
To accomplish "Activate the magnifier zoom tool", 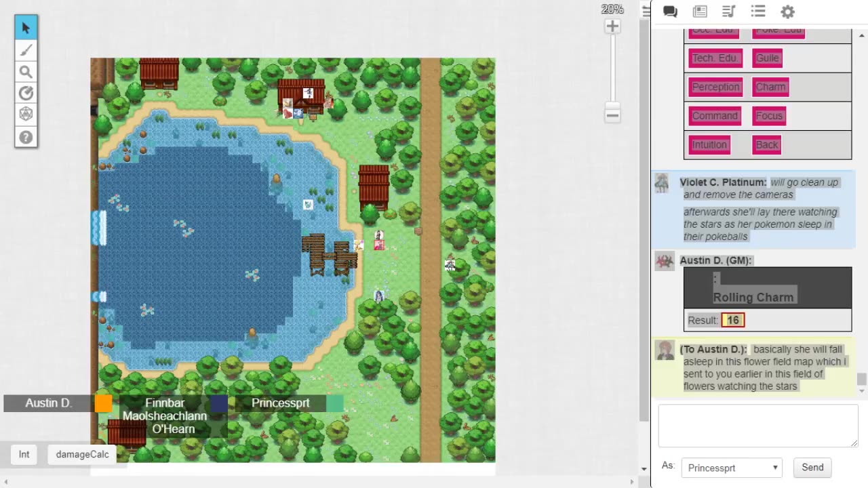I will (x=26, y=72).
